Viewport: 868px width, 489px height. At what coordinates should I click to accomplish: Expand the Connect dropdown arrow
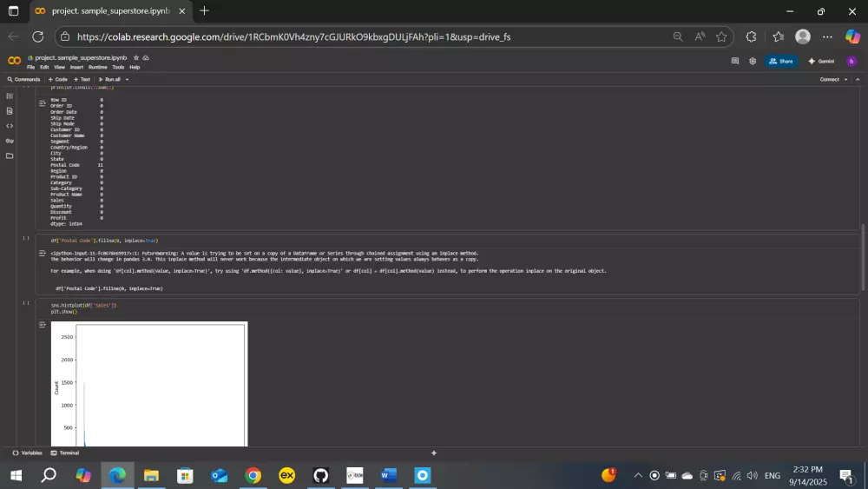click(845, 79)
